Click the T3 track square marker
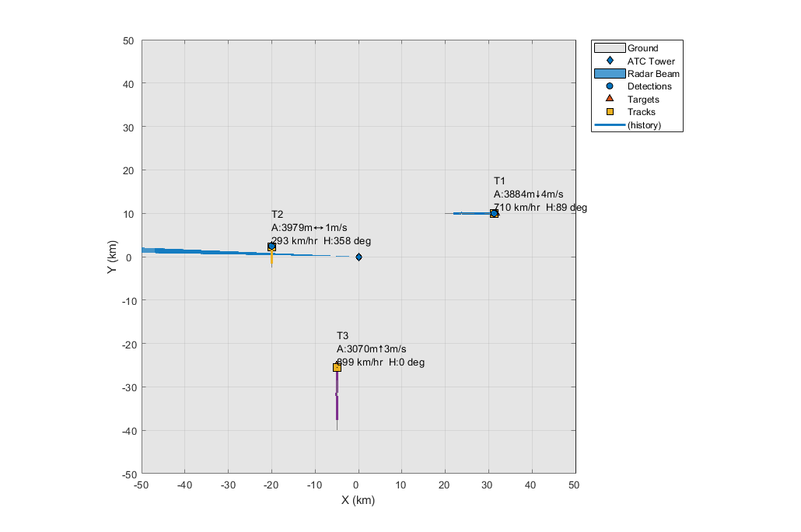801x532 pixels. [x=337, y=367]
